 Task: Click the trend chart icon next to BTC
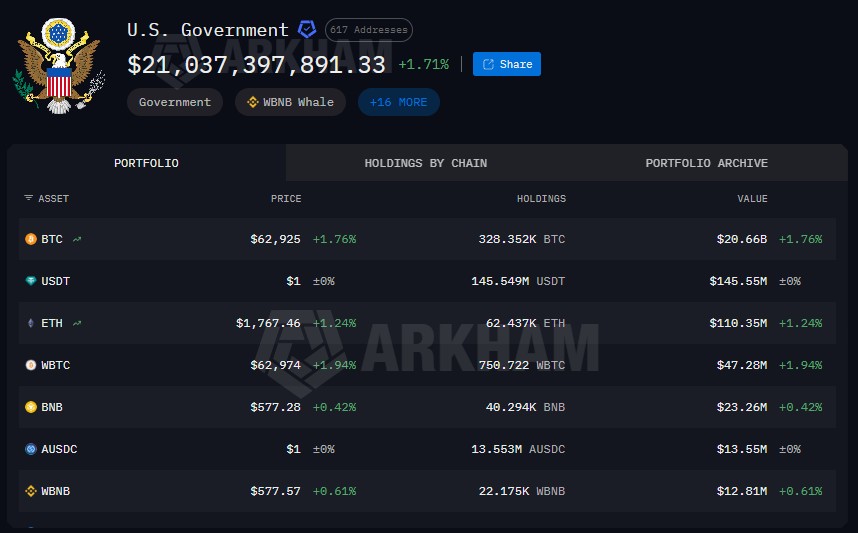(x=77, y=239)
